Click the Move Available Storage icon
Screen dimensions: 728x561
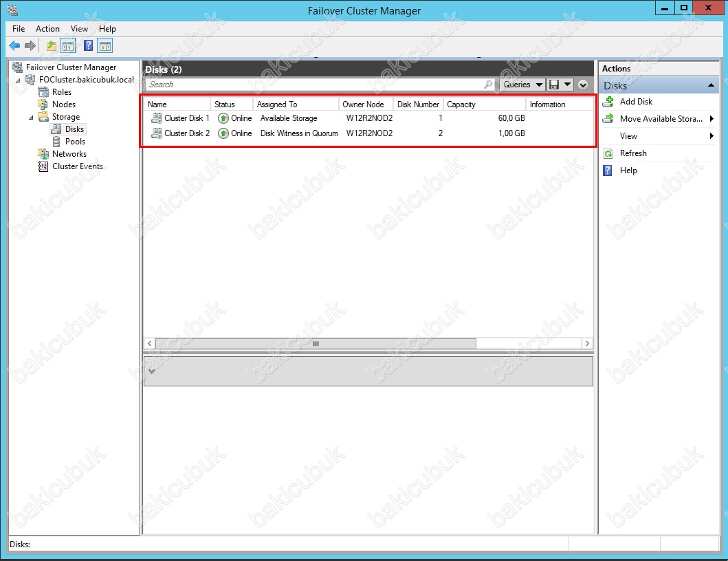608,118
